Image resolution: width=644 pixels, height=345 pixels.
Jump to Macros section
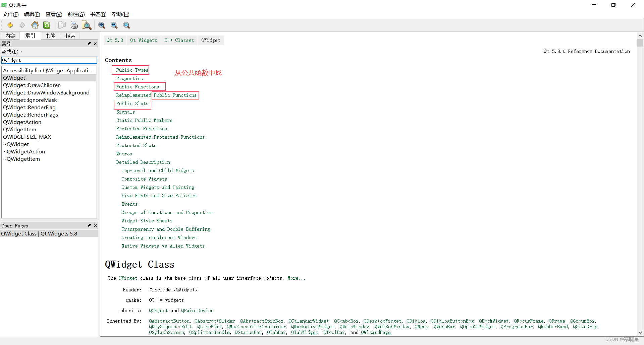124,154
